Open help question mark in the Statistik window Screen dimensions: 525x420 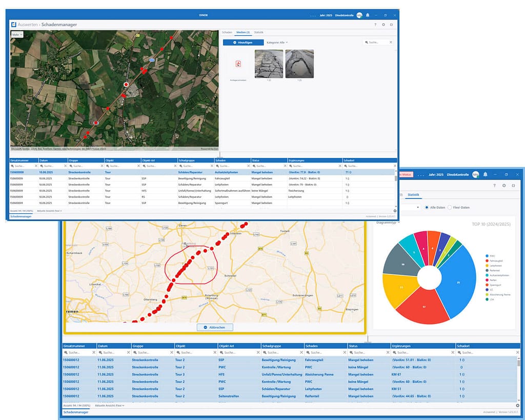[494, 185]
